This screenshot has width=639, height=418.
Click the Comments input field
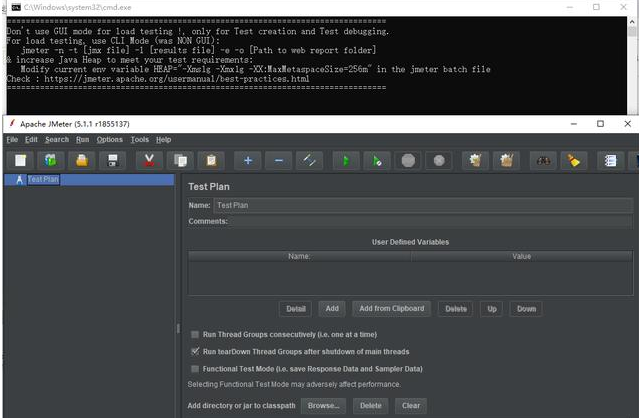[x=431, y=221]
